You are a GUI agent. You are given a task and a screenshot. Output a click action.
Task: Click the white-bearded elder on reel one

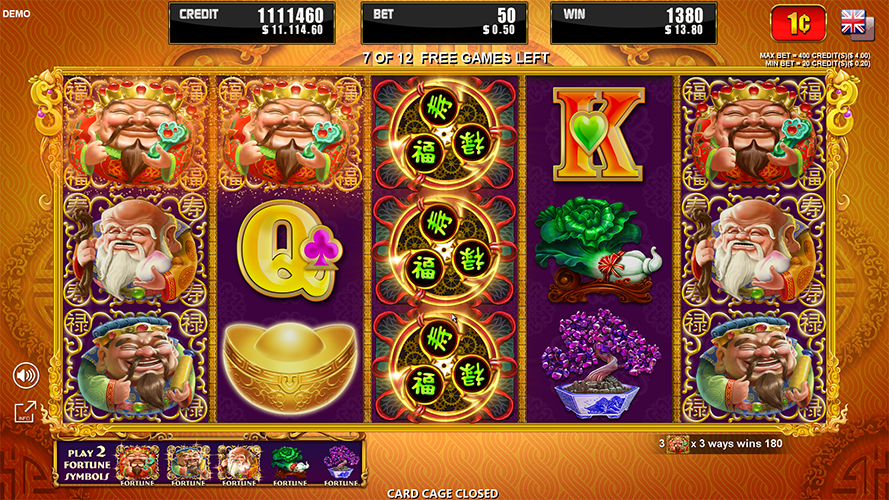coord(136,250)
